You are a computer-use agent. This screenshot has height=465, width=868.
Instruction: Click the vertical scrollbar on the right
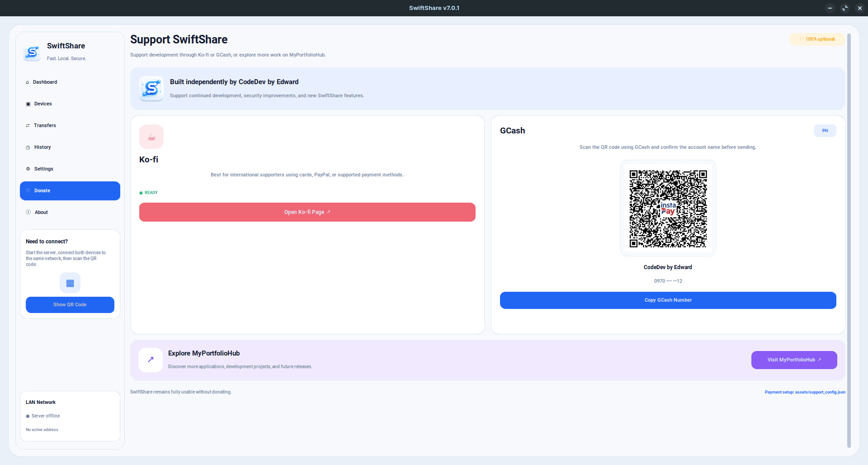[x=849, y=240]
